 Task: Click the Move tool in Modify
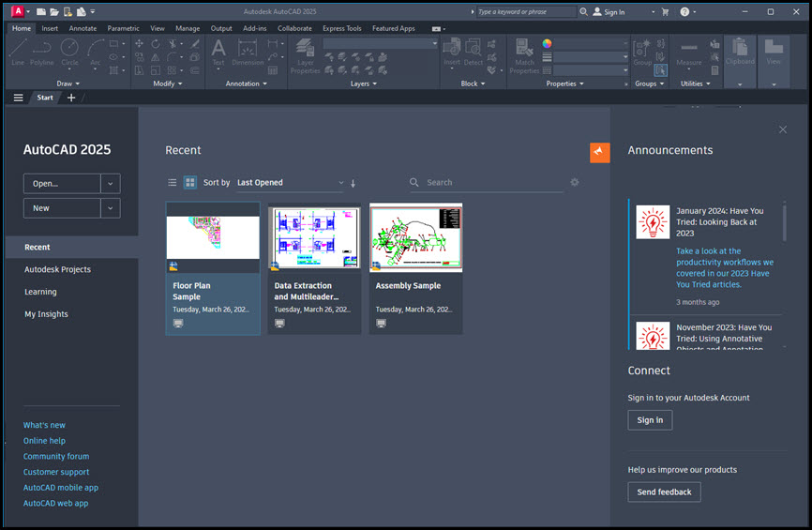coord(140,44)
